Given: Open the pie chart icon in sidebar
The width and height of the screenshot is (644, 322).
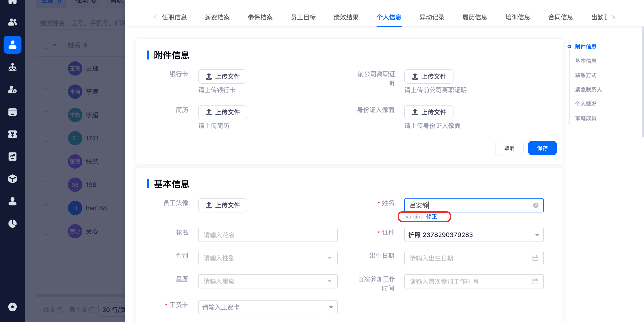Looking at the screenshot, I should coord(12,224).
